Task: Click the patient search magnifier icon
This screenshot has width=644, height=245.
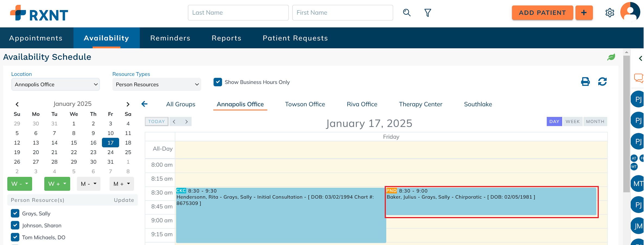Action: pyautogui.click(x=406, y=13)
